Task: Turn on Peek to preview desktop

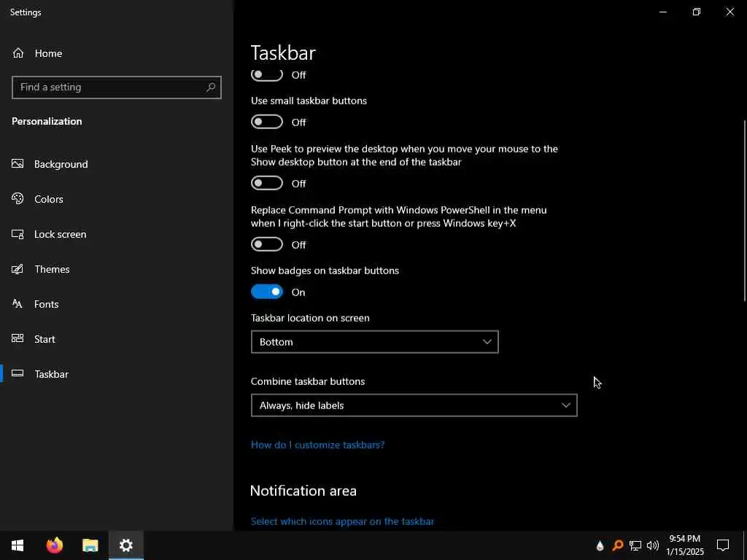Action: (x=267, y=183)
